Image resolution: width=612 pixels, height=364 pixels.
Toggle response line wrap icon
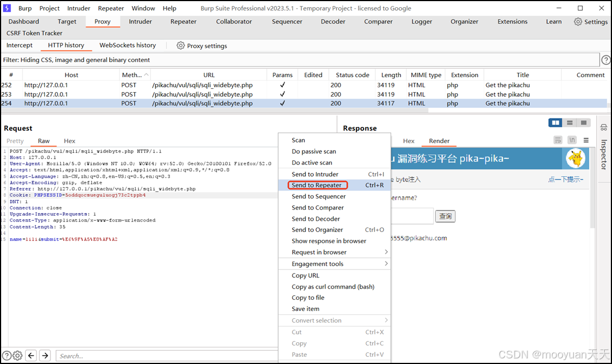click(x=558, y=140)
